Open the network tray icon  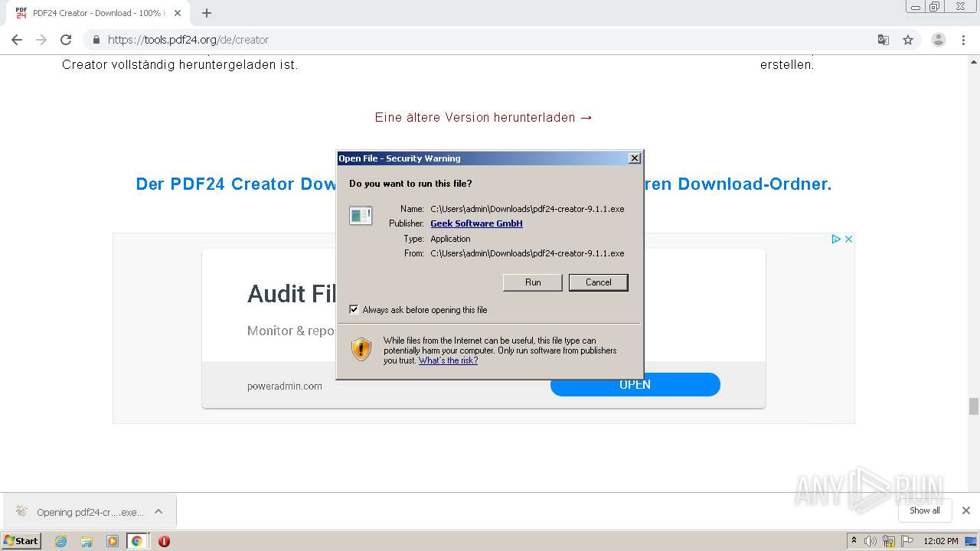(x=889, y=541)
